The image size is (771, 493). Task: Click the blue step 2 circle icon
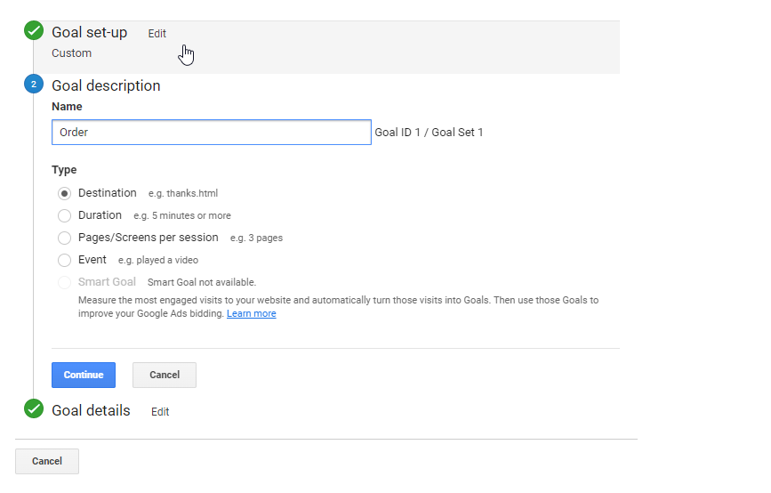coord(34,84)
